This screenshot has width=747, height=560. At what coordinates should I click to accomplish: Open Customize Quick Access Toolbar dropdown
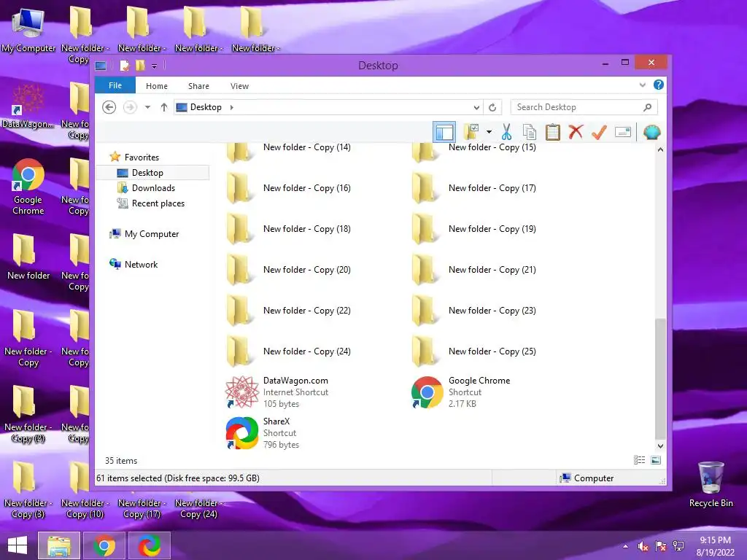(x=155, y=66)
